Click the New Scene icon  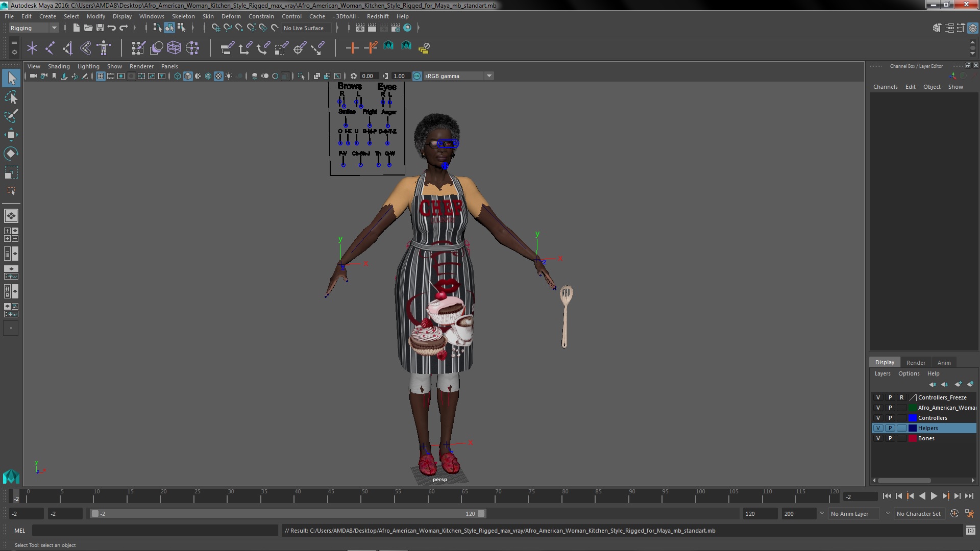click(x=76, y=28)
